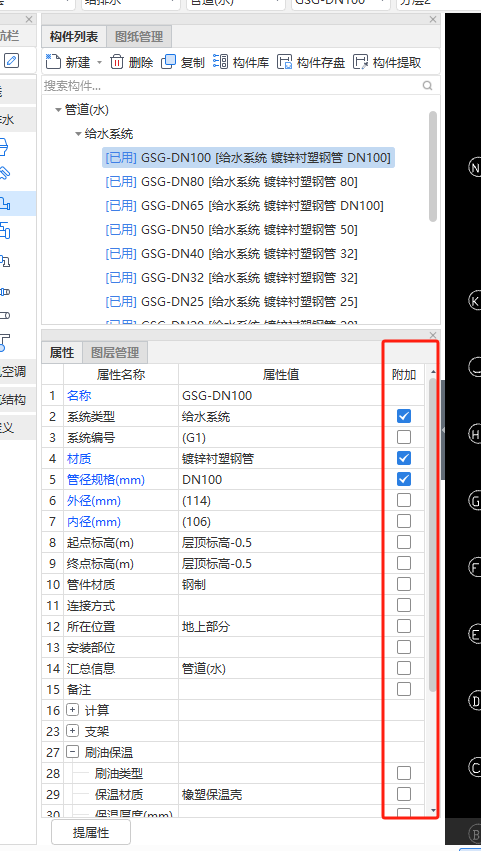Viewport: 481px width, 851px height.
Task: Open the dropdown arrow next to 新建
Action: coord(99,62)
